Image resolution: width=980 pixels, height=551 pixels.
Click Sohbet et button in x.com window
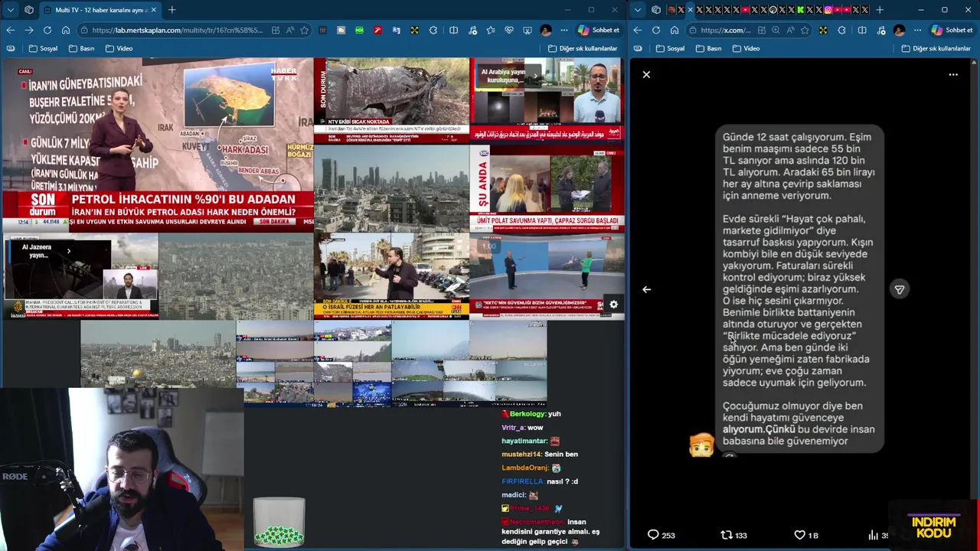point(951,30)
